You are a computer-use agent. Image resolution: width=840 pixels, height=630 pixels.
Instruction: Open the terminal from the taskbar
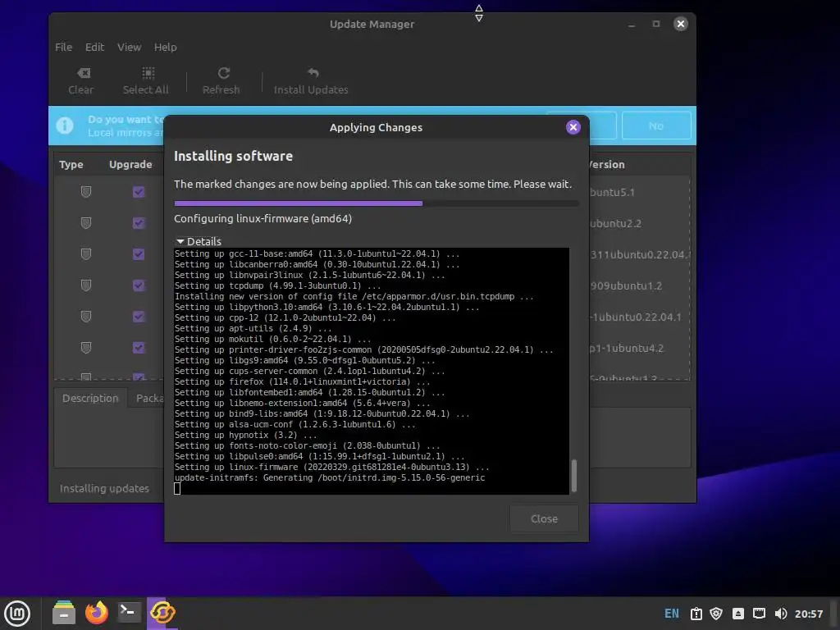129,612
